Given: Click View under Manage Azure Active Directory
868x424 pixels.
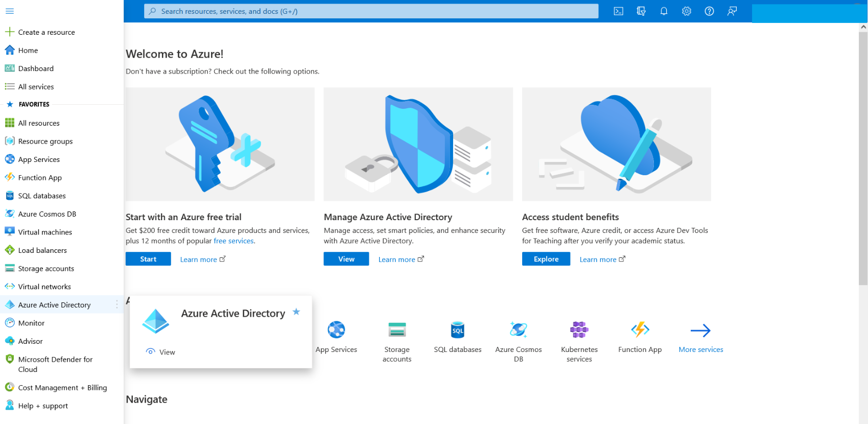Looking at the screenshot, I should (x=346, y=259).
